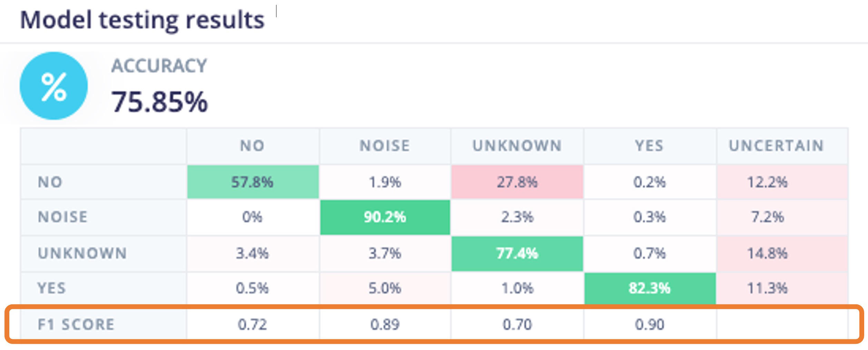Click the ACCURACY label text
The height and width of the screenshot is (350, 868).
[x=159, y=66]
